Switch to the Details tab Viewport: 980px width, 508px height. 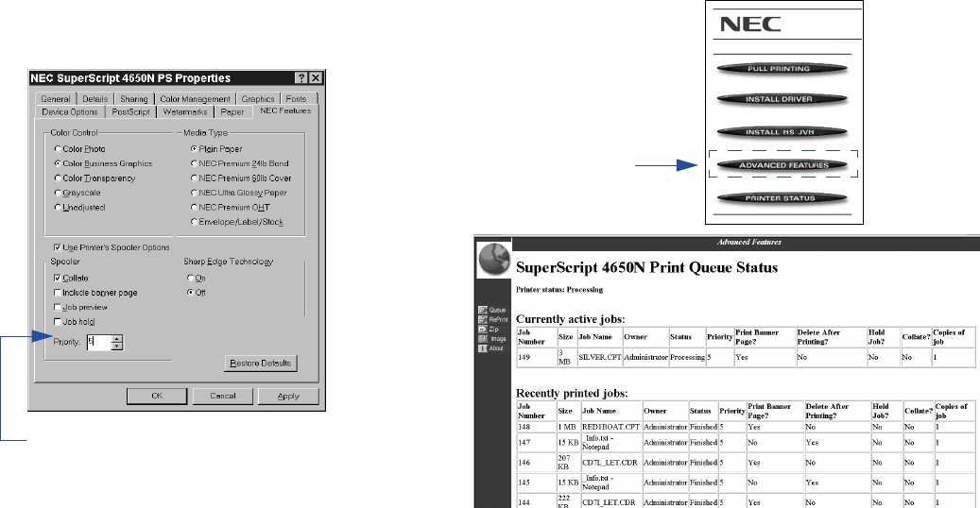coord(95,99)
